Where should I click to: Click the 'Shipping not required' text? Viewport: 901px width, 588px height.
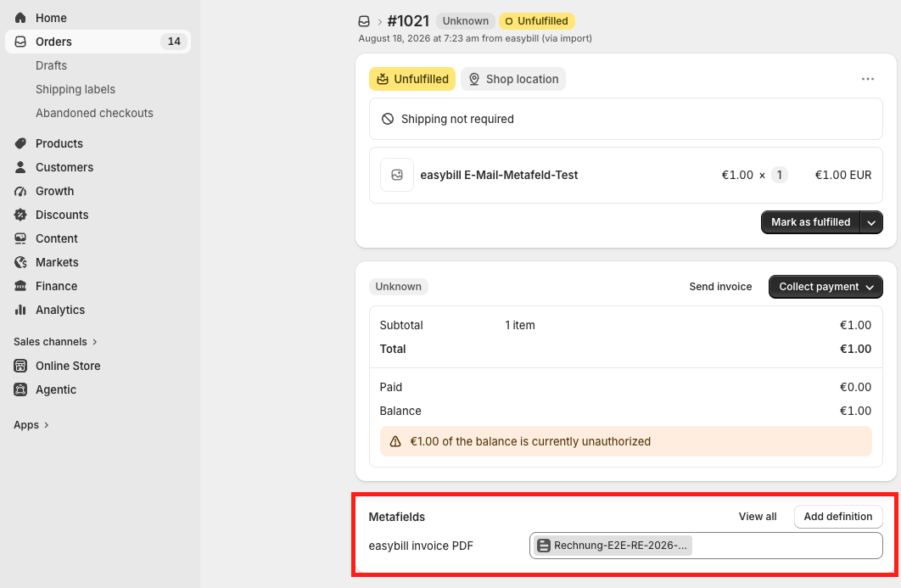click(x=457, y=119)
